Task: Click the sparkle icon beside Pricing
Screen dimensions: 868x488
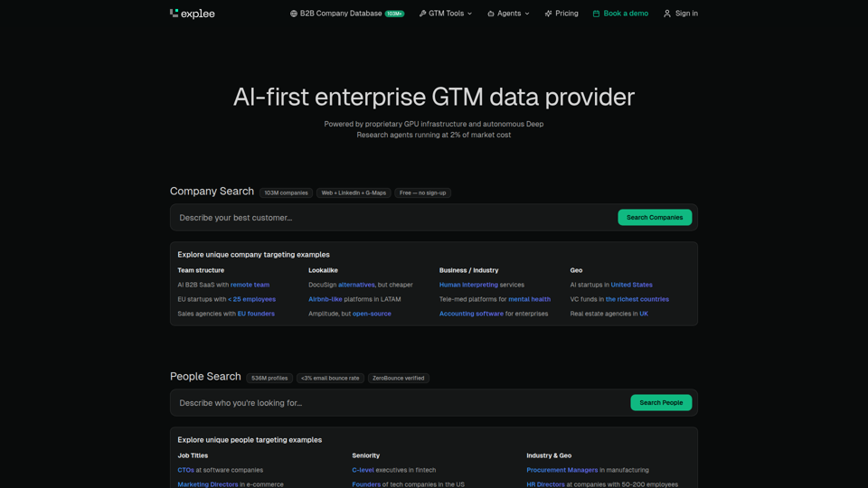Action: point(548,14)
